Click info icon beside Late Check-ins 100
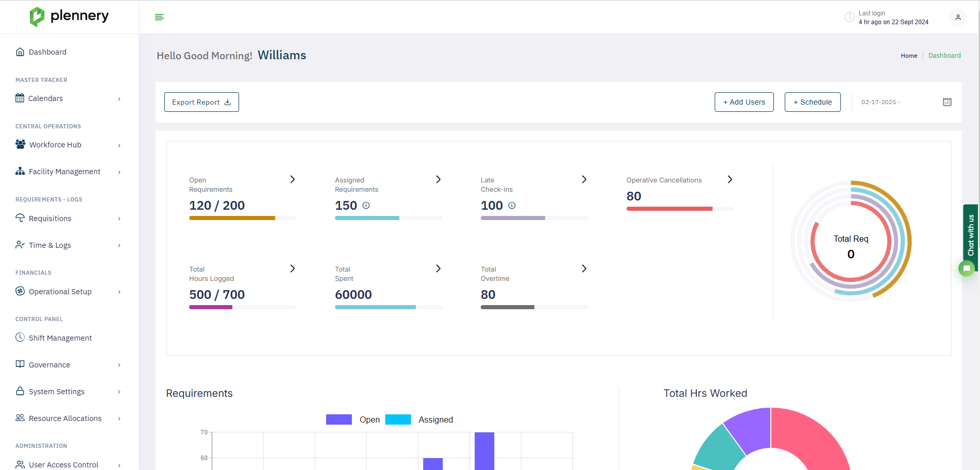This screenshot has width=980, height=470. tap(512, 206)
